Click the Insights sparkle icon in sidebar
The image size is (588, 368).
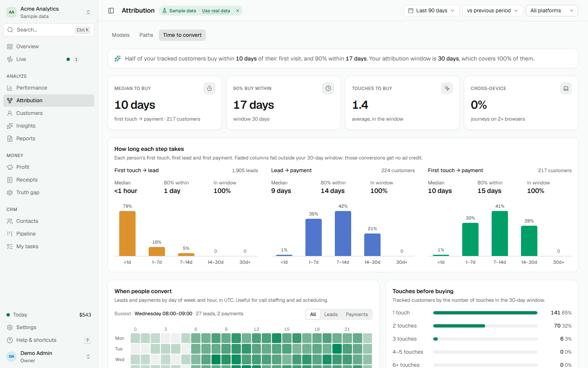10,126
